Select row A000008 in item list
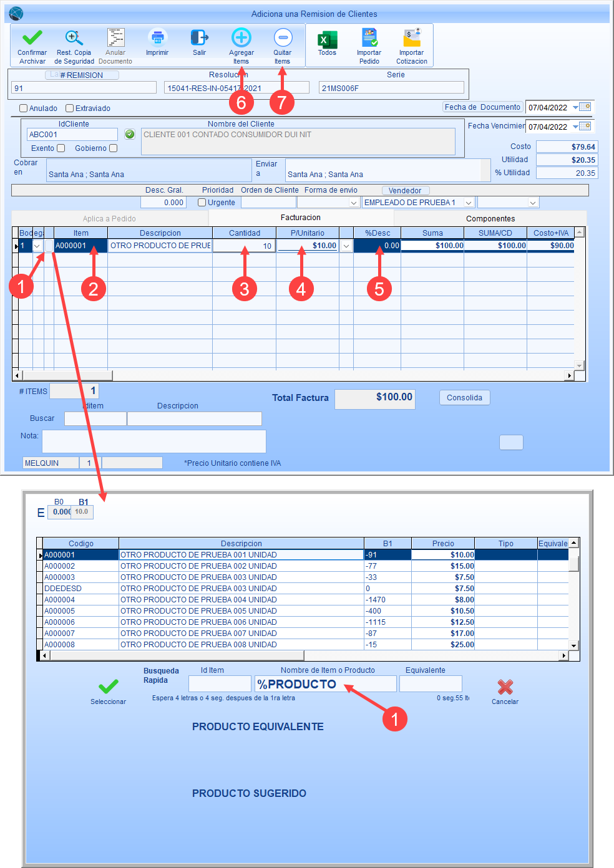 pos(306,645)
